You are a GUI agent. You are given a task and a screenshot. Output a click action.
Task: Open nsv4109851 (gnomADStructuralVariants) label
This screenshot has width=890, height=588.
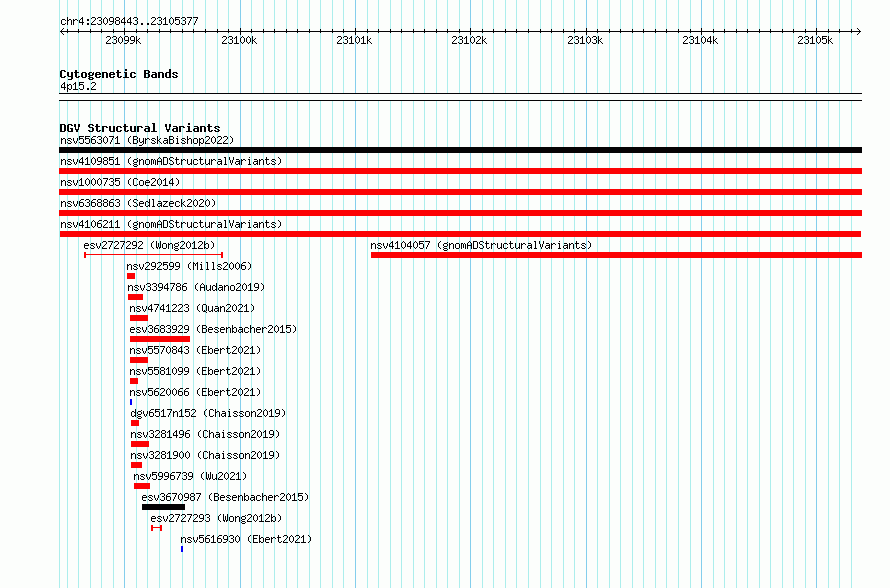[171, 161]
